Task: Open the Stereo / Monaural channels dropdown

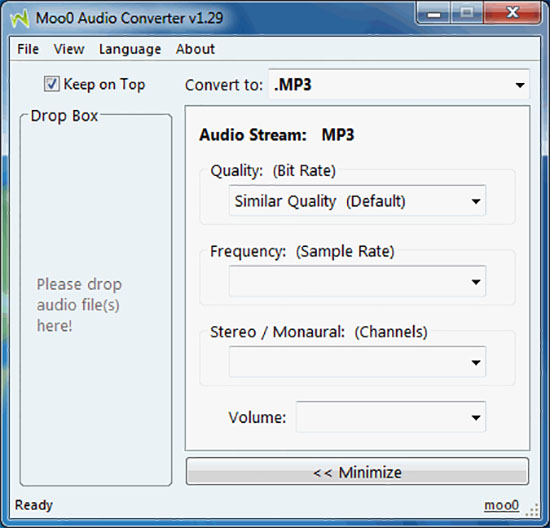Action: [x=357, y=362]
